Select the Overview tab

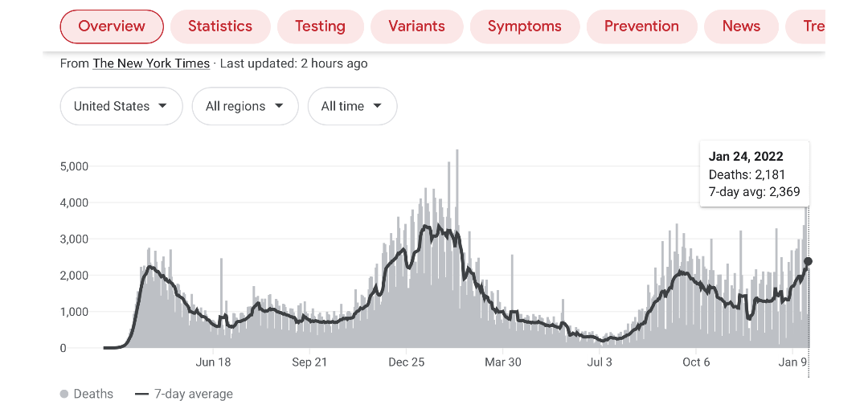tap(112, 27)
